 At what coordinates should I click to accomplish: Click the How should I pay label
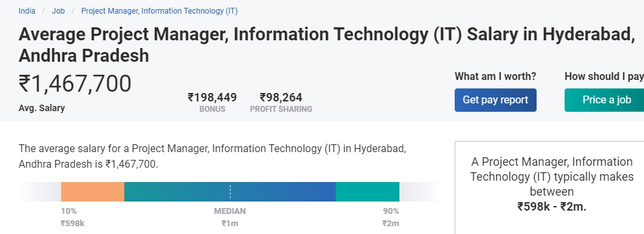604,76
